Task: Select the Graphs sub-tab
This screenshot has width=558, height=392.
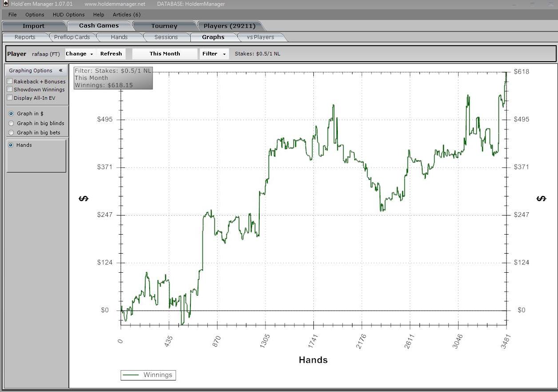Action: coord(213,37)
